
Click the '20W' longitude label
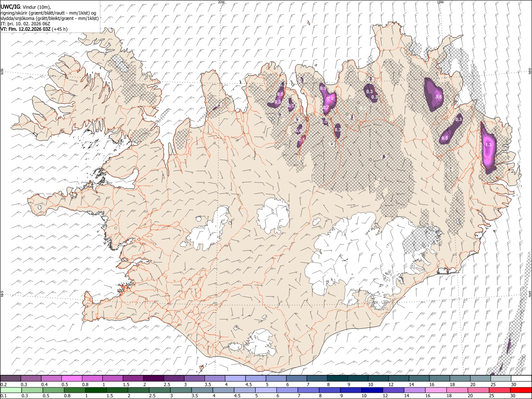[221, 2]
